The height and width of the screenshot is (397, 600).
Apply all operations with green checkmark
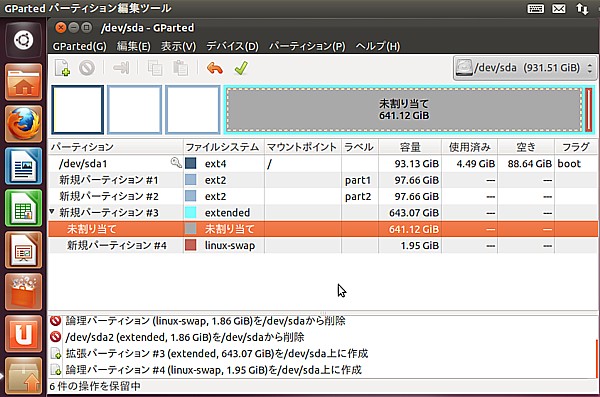point(241,68)
